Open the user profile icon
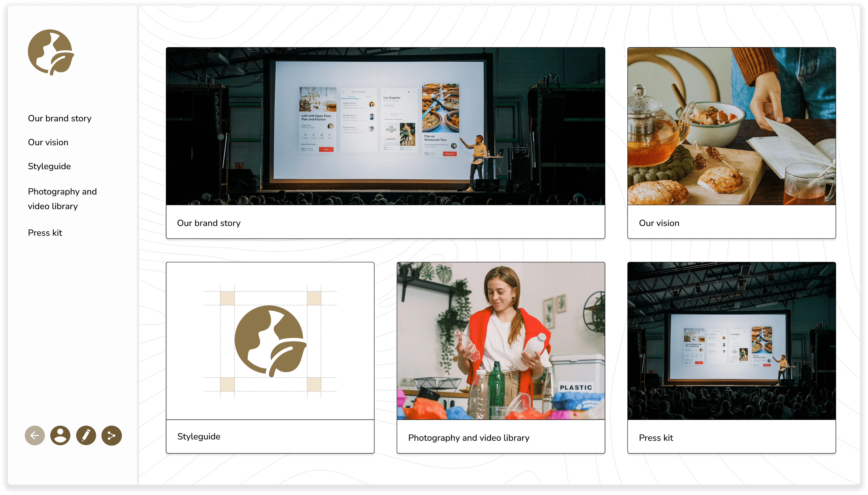 (60, 435)
